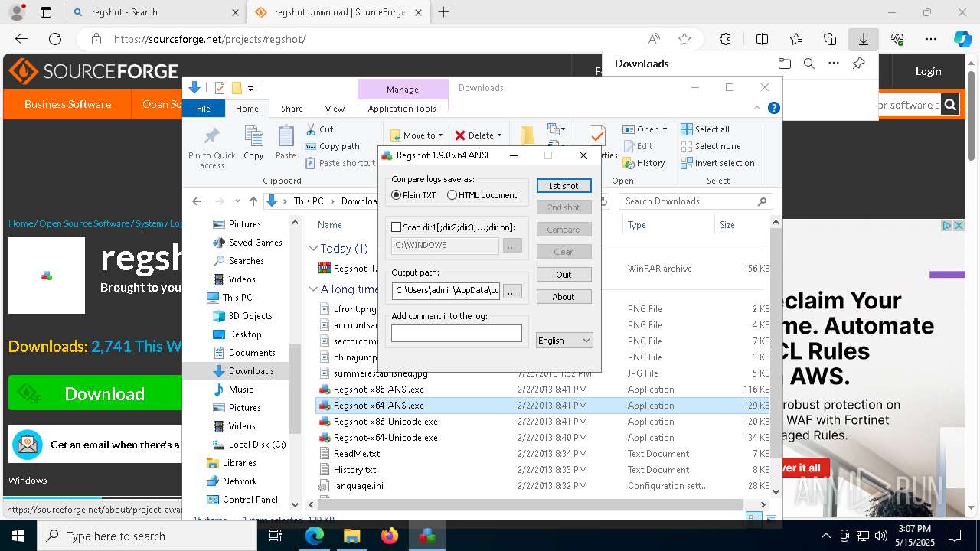Image resolution: width=980 pixels, height=551 pixels.
Task: Switch to the Share ribbon tab
Action: [292, 109]
